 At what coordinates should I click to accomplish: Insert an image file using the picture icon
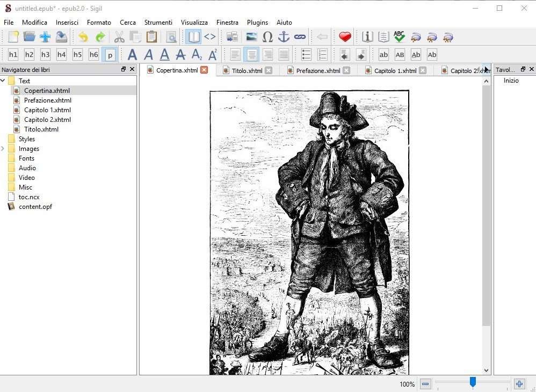(x=251, y=37)
